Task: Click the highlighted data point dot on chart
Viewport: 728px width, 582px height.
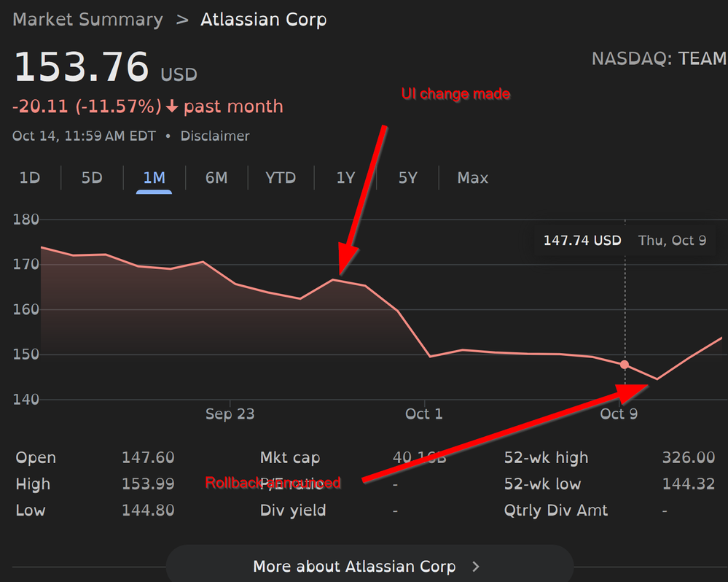Action: tap(625, 364)
